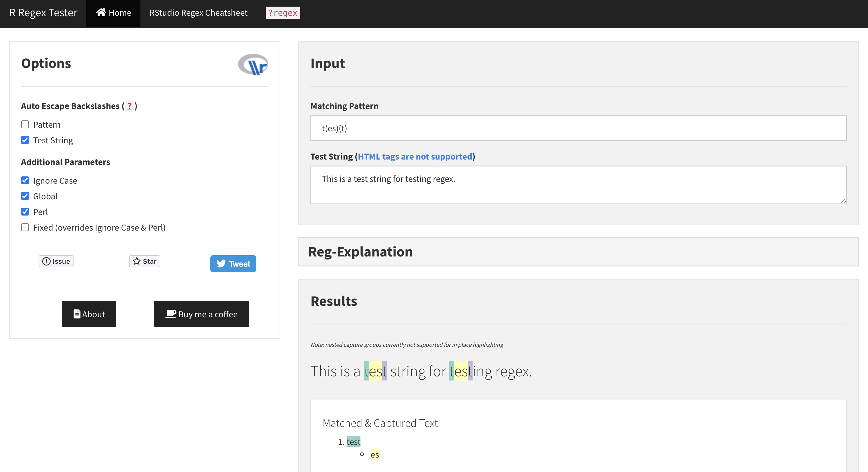Uncheck the Perl parameter
868x472 pixels.
[25, 212]
